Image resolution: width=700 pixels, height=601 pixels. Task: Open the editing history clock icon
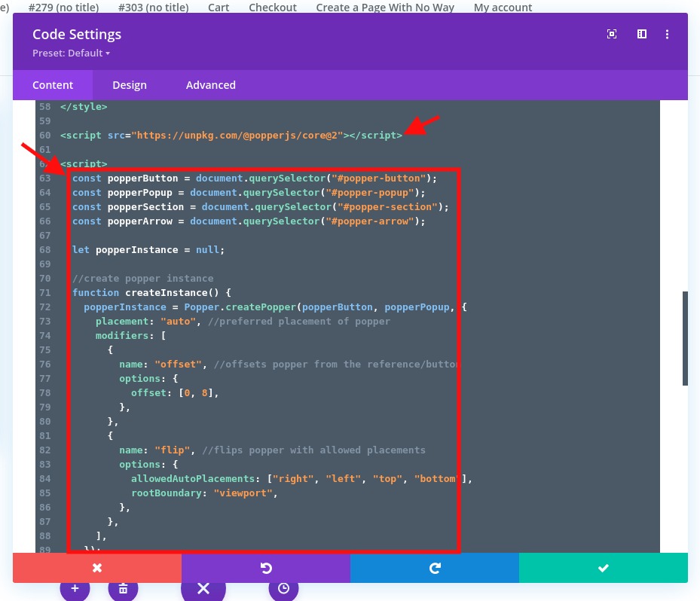pos(283,588)
